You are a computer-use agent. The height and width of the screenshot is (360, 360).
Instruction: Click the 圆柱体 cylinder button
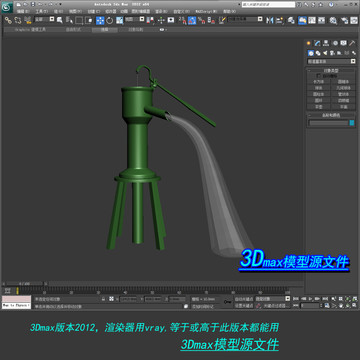[x=319, y=94]
